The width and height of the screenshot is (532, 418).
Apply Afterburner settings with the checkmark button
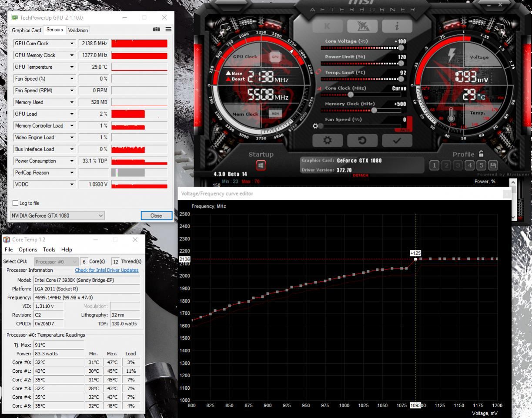[x=397, y=140]
